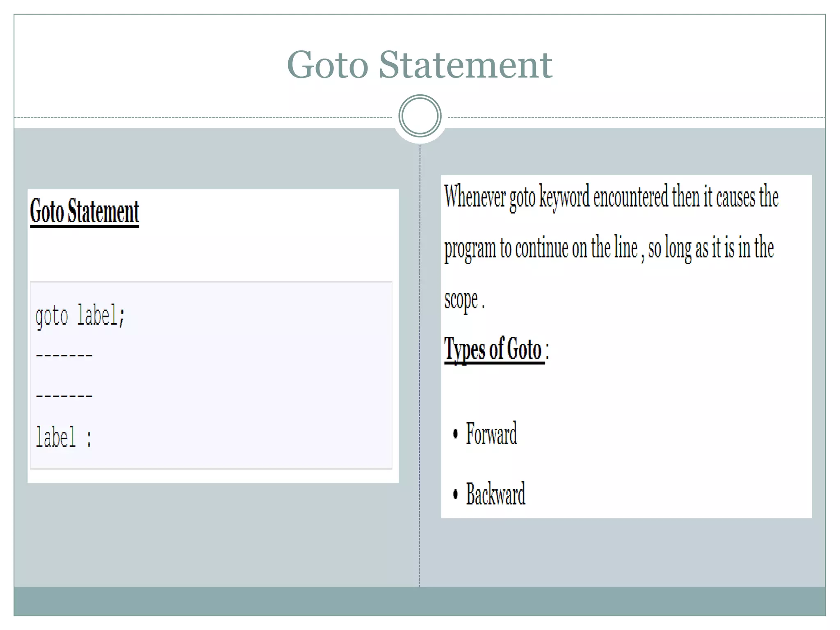Click the word 'Whenever' in the paragraph

pos(475,197)
